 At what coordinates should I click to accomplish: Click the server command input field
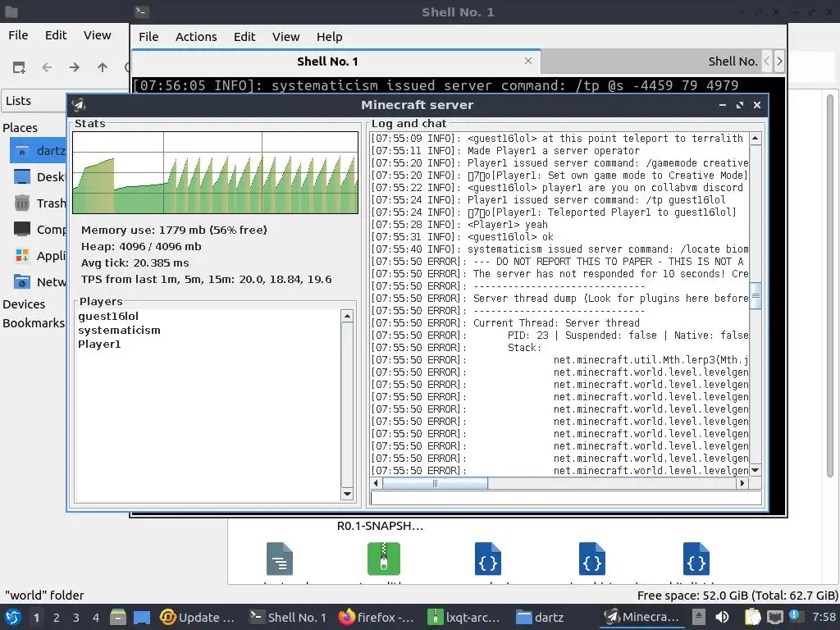(x=566, y=498)
